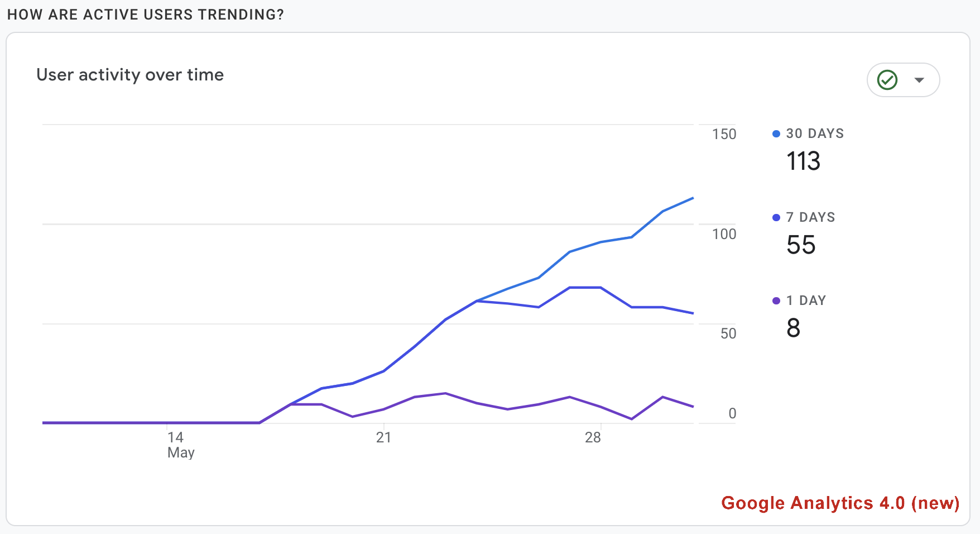The width and height of the screenshot is (980, 534).
Task: Click the 30 DAYS legend dot
Action: [x=776, y=133]
